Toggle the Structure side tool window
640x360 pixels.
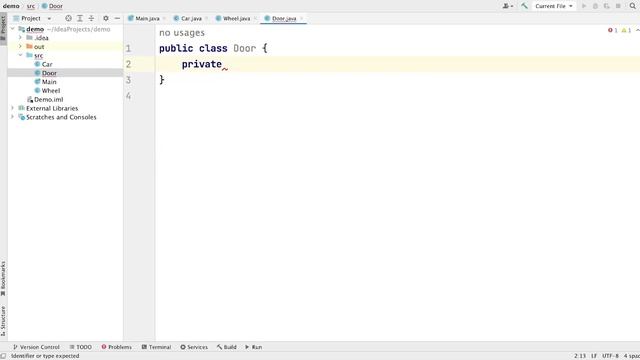point(3,321)
